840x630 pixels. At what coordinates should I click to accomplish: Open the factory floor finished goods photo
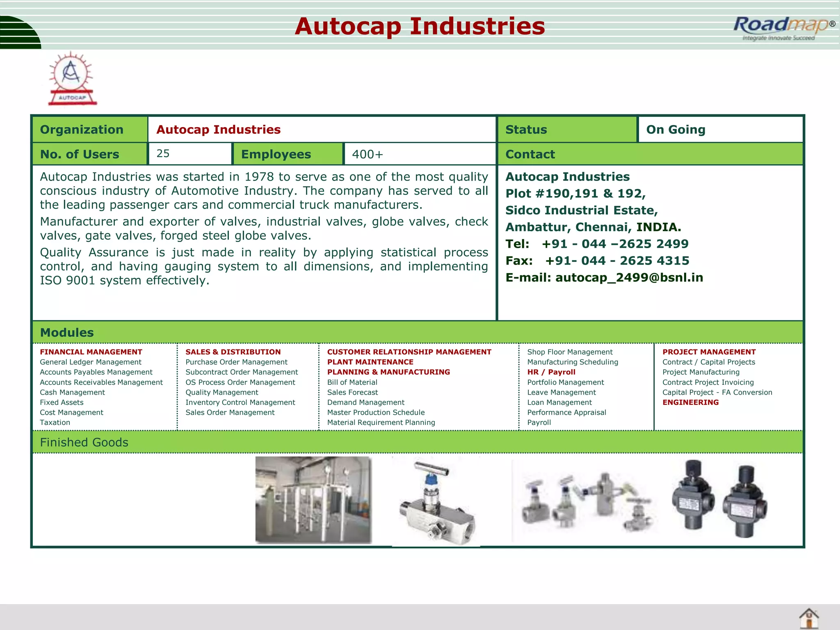(313, 500)
